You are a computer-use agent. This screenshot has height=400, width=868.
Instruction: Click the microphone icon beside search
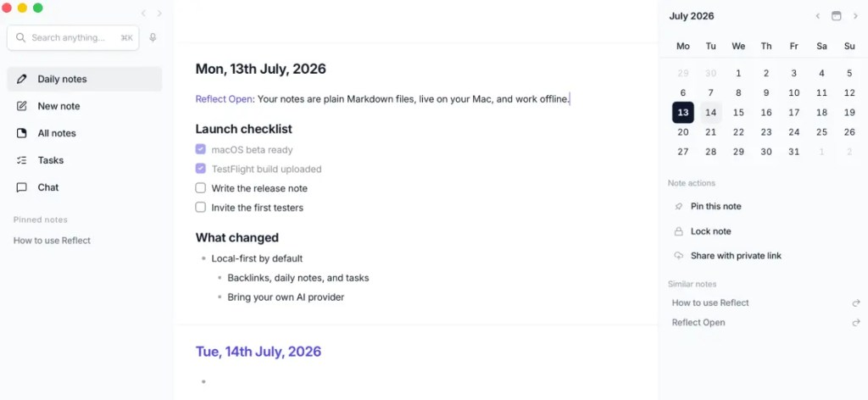pos(153,37)
